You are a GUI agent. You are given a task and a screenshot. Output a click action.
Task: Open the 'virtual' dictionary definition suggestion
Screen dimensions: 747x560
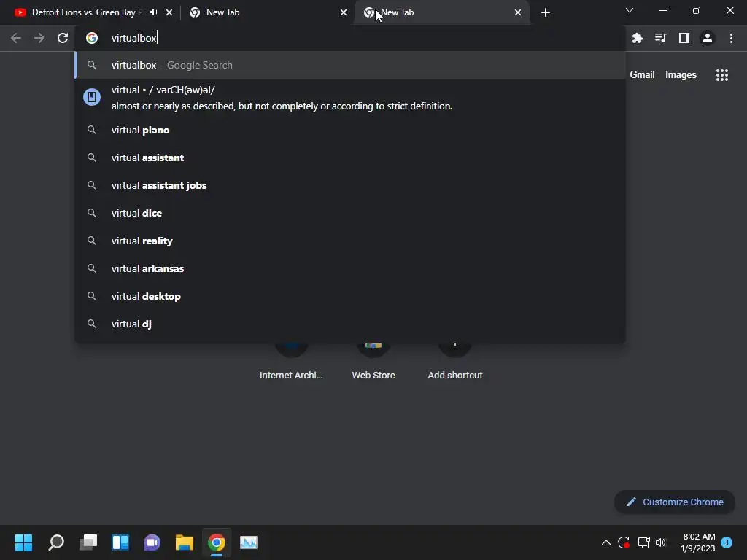click(x=350, y=98)
